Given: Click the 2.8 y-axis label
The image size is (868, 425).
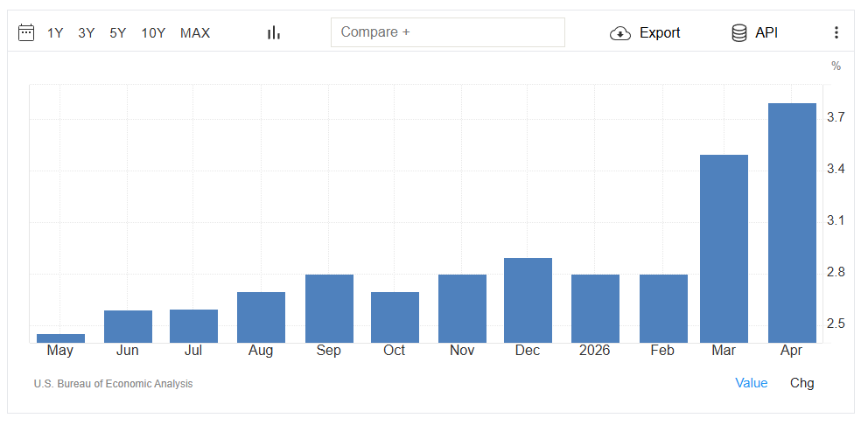Looking at the screenshot, I should click(836, 272).
